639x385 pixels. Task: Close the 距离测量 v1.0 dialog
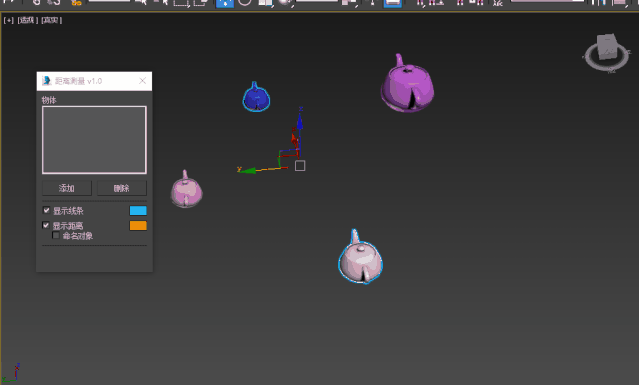142,81
